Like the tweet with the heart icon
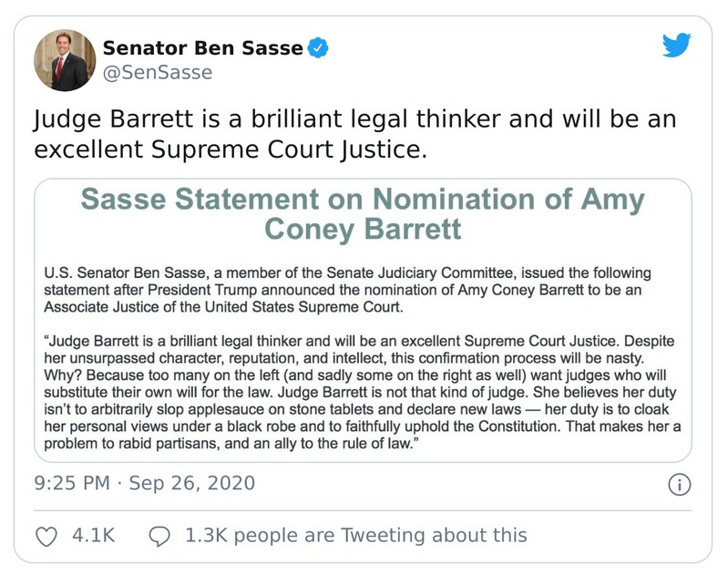Viewport: 728px width, 585px height. [46, 535]
